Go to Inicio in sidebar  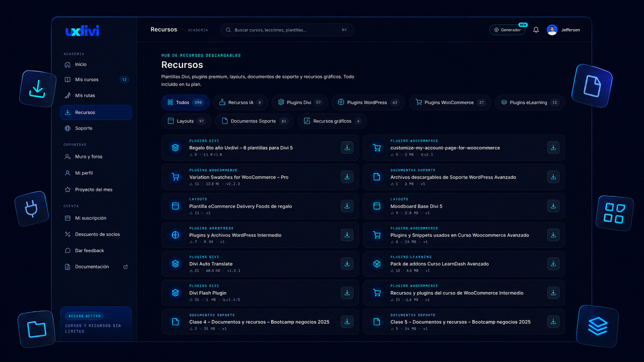(x=96, y=64)
